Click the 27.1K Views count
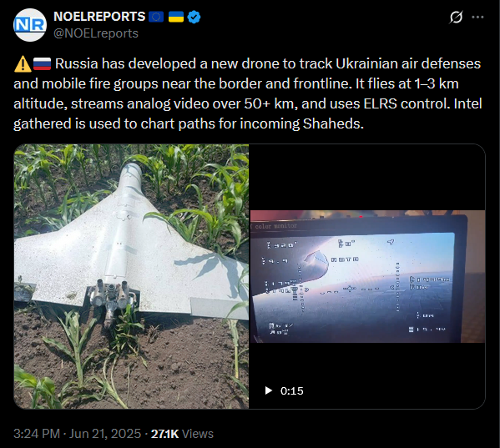500x448 pixels. tap(182, 434)
